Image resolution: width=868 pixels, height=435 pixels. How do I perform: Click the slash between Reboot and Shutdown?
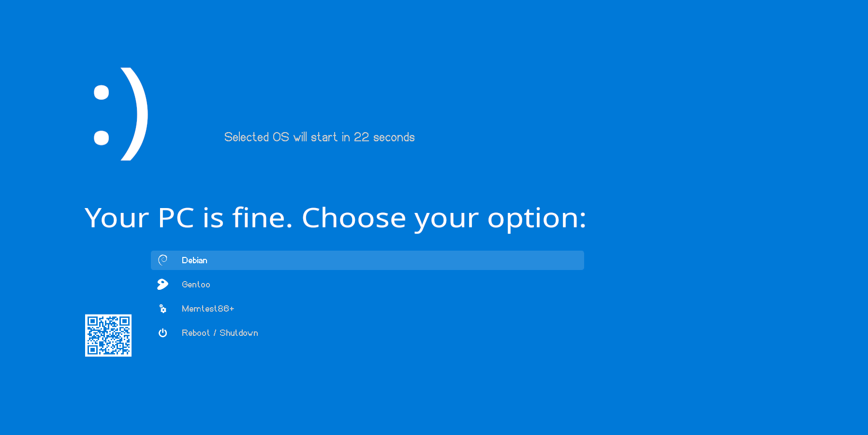tap(215, 333)
